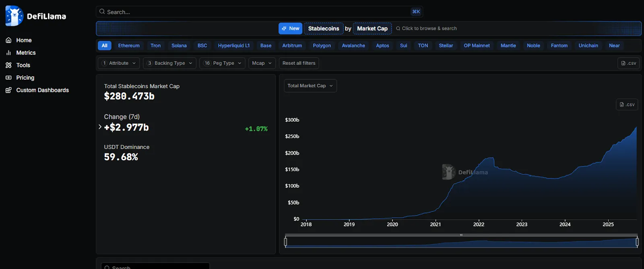Expand the Backing Type dropdown
The width and height of the screenshot is (644, 269).
tap(169, 63)
